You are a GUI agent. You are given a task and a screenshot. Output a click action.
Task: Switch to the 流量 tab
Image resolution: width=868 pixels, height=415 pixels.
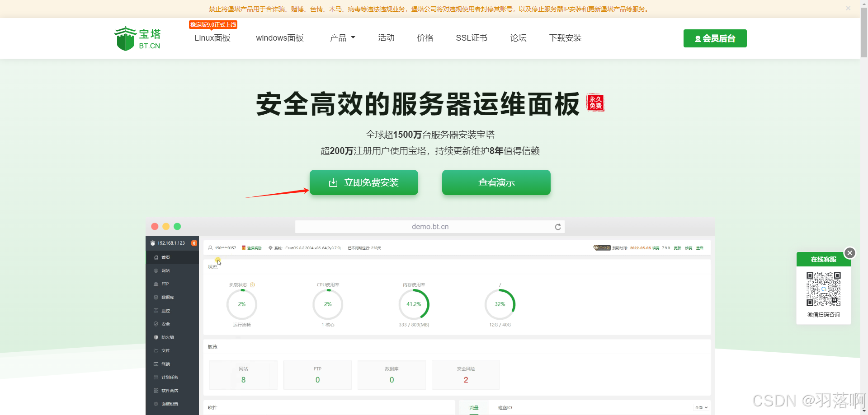474,408
